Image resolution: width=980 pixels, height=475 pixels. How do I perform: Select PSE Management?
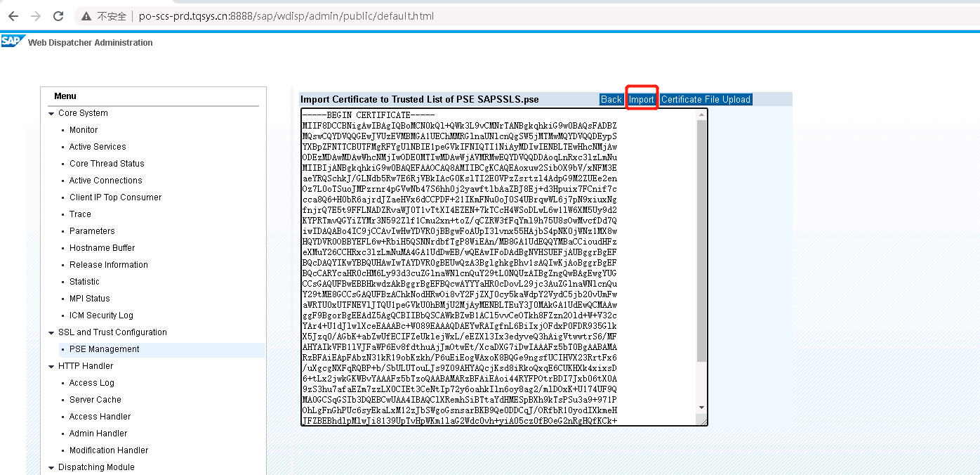(x=105, y=349)
